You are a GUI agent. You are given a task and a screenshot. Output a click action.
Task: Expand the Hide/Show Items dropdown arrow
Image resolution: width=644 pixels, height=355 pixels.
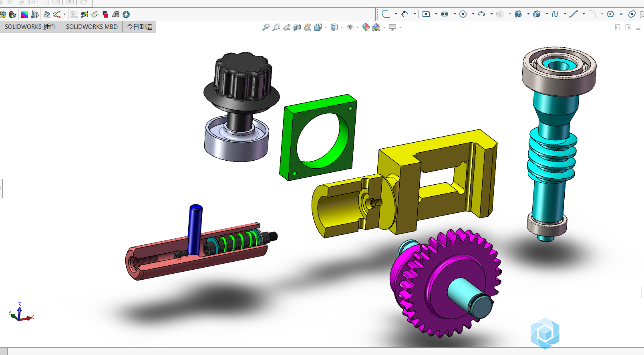[x=358, y=27]
